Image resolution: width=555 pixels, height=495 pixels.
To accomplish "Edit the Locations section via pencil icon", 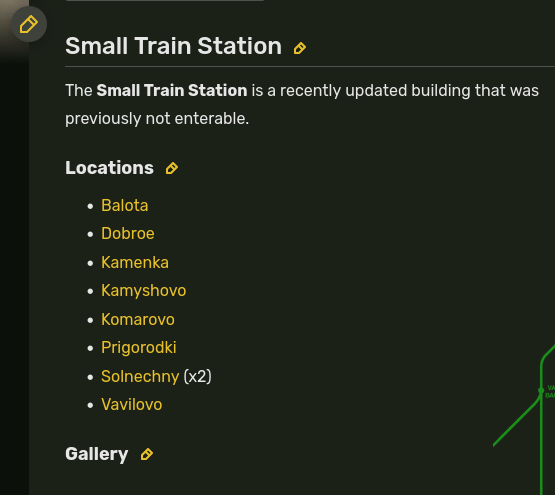I will pyautogui.click(x=172, y=168).
